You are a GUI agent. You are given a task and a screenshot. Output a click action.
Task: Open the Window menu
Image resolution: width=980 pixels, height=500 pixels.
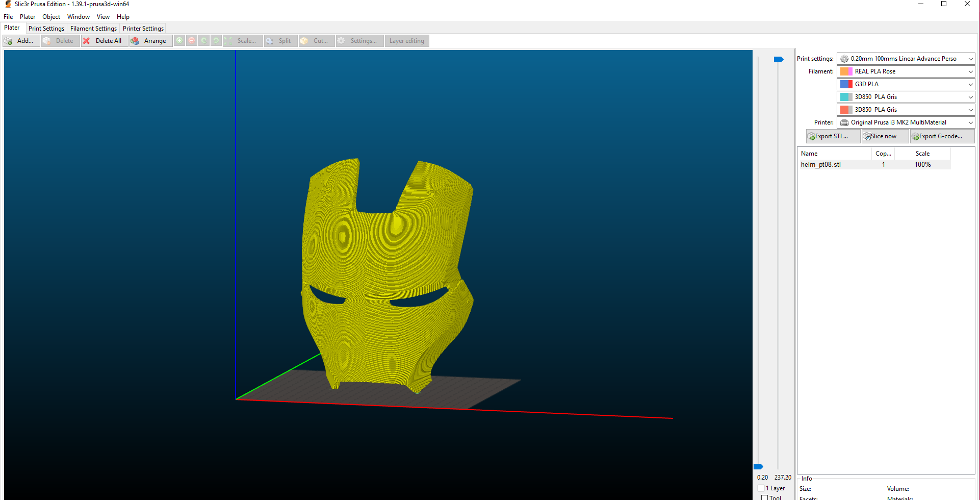(79, 17)
